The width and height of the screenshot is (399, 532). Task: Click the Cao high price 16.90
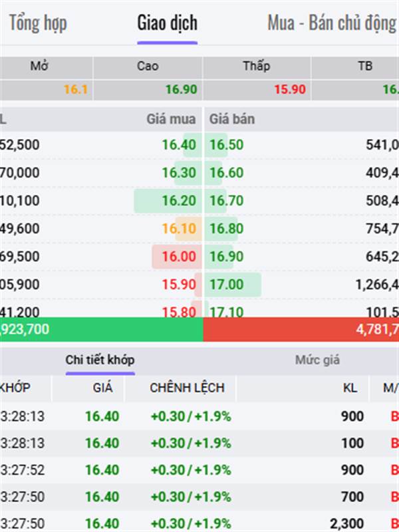tap(181, 90)
